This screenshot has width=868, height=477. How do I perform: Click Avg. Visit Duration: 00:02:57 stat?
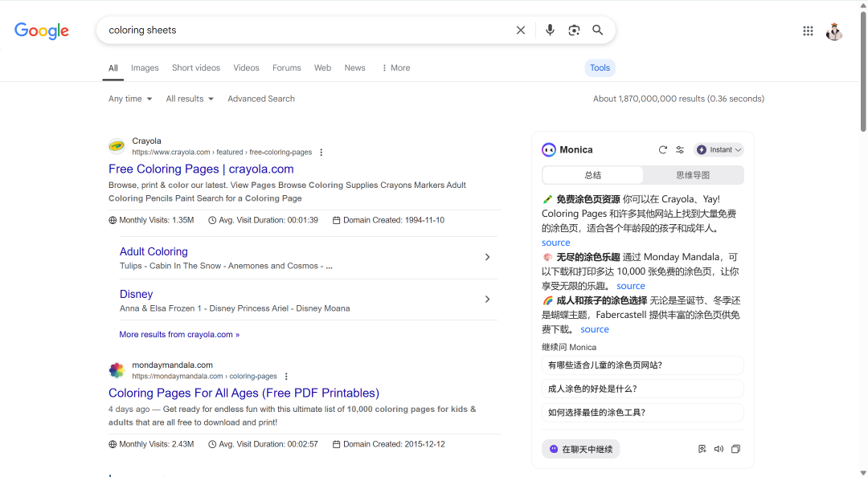coord(264,444)
